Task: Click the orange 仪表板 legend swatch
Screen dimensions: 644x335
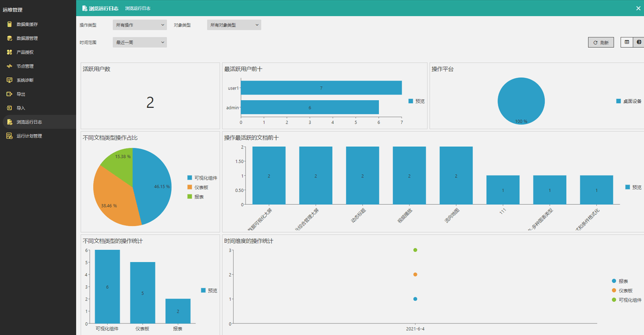Action: [x=189, y=187]
